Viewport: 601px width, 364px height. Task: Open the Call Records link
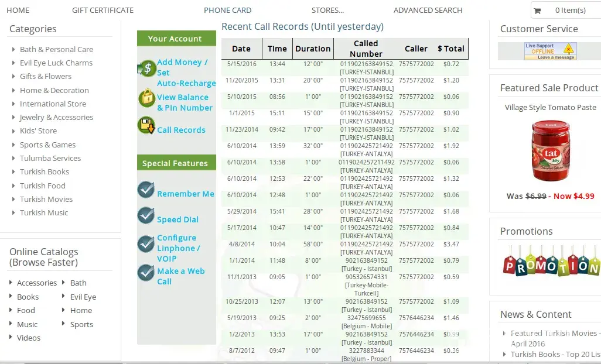tap(181, 130)
